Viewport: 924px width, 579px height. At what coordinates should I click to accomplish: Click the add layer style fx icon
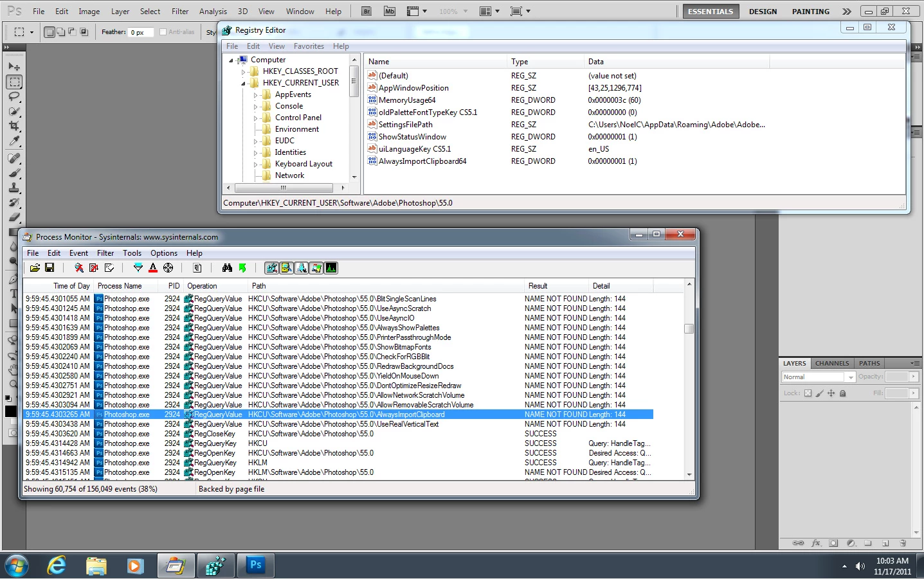pyautogui.click(x=817, y=543)
